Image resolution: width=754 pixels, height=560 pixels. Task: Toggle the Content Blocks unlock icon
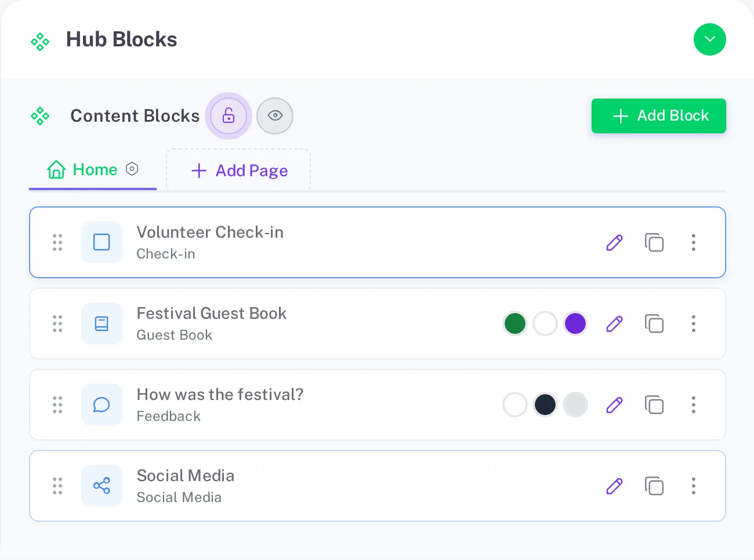(229, 116)
